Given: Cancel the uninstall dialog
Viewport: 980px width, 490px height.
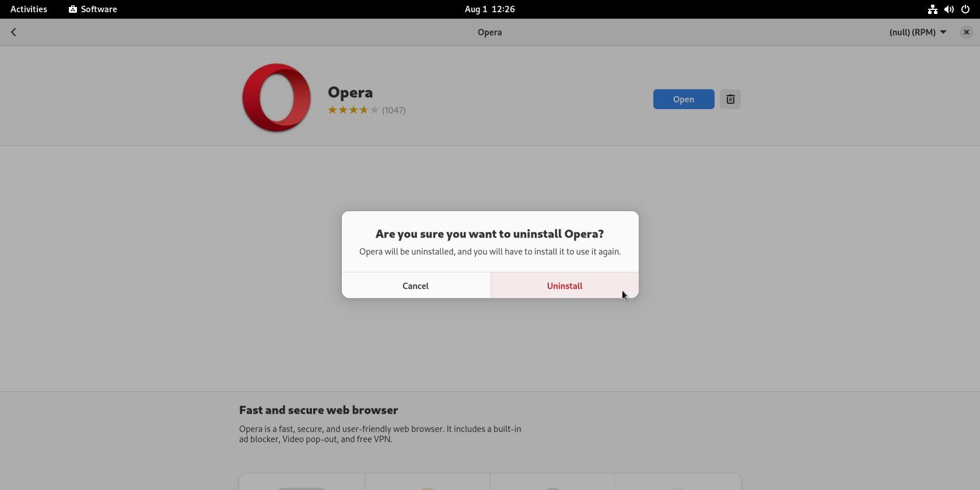Looking at the screenshot, I should pyautogui.click(x=415, y=285).
